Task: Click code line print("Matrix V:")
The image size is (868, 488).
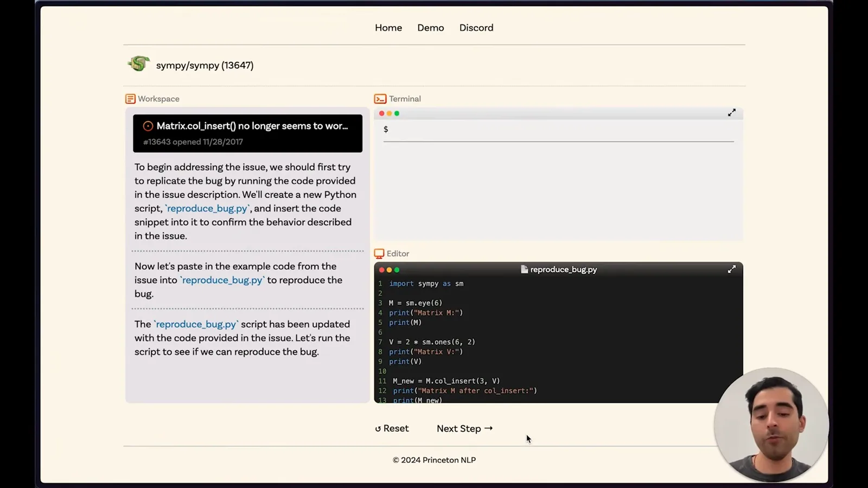Action: click(x=426, y=352)
